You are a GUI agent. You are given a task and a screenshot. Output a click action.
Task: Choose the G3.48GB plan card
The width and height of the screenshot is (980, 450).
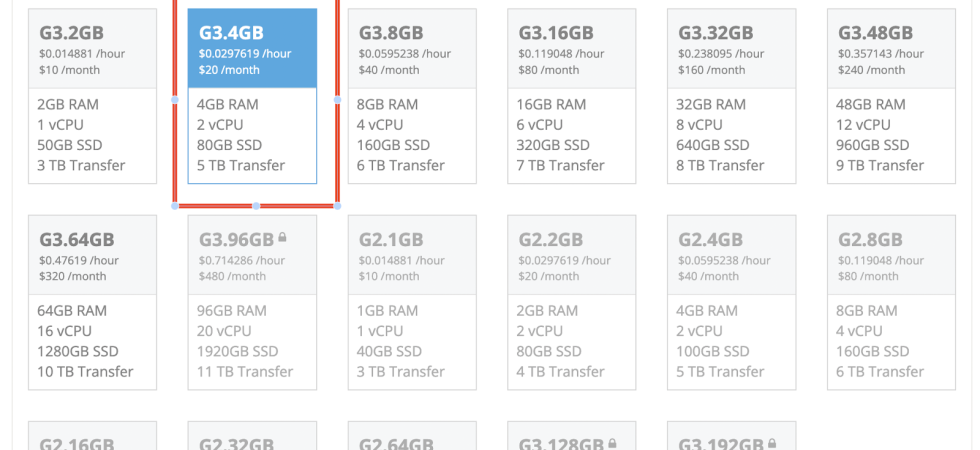(x=891, y=96)
